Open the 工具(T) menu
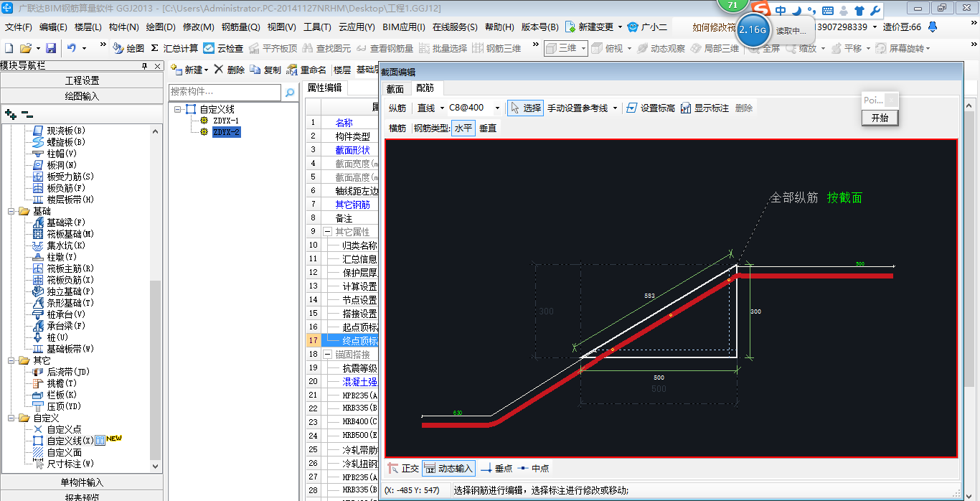Image resolution: width=980 pixels, height=501 pixels. pos(317,27)
